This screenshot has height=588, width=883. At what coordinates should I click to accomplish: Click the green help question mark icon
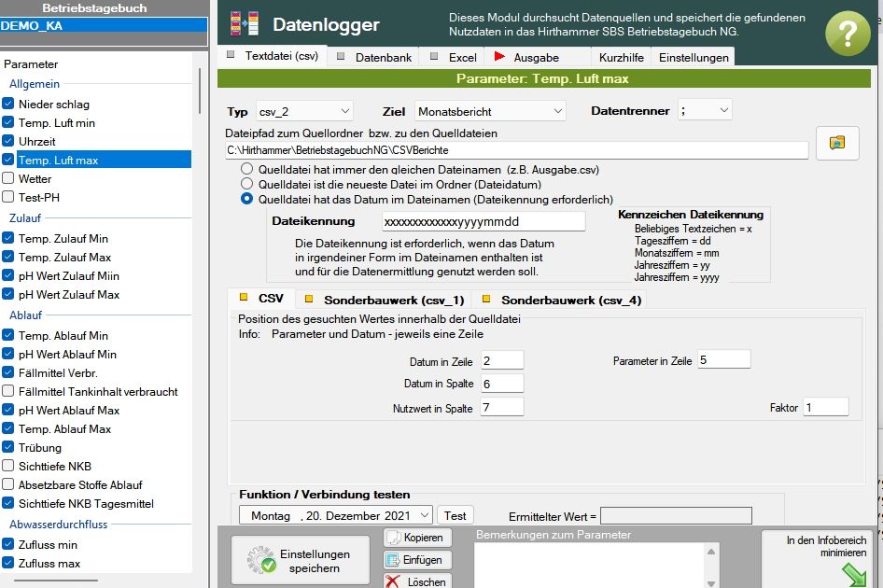coord(847,35)
